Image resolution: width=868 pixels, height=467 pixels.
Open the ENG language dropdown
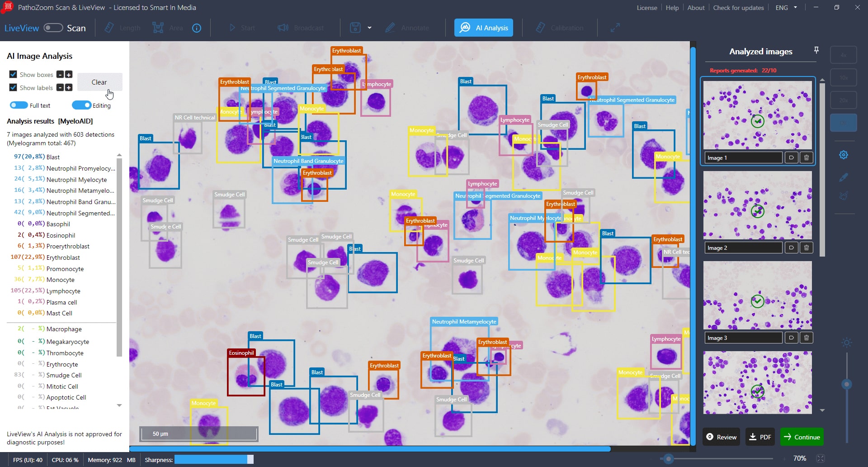pyautogui.click(x=787, y=8)
